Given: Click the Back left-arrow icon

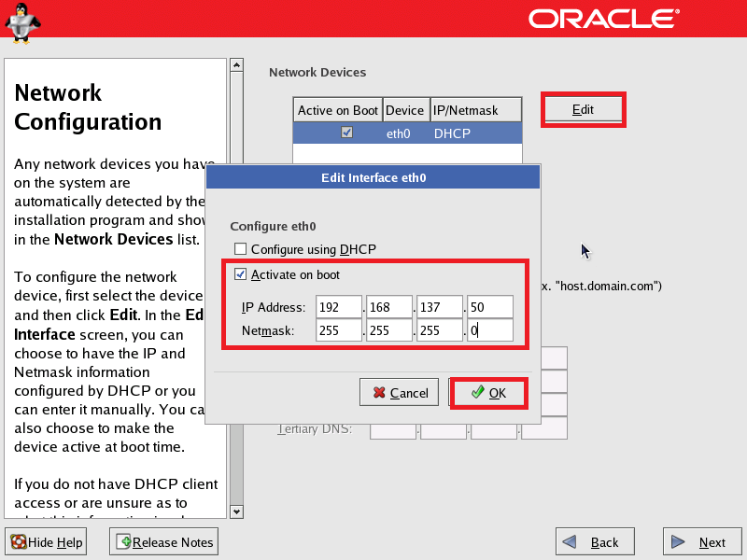Looking at the screenshot, I should 570,542.
